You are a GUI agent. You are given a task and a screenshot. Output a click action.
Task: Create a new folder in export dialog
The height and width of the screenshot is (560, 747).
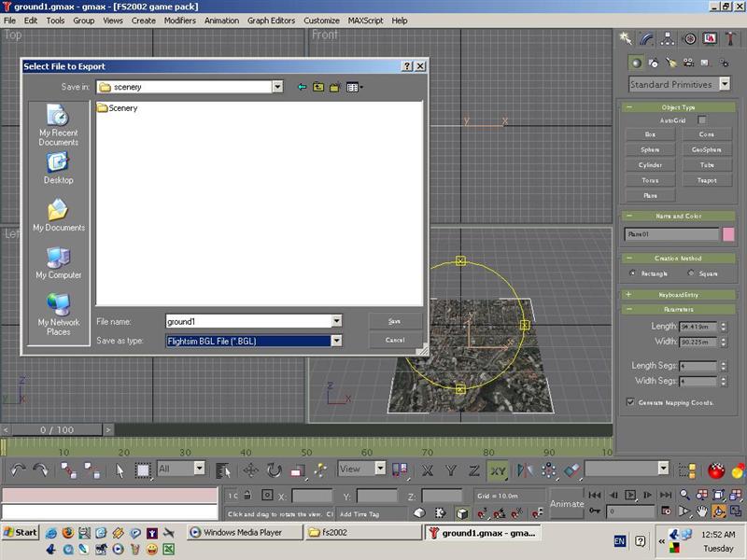pyautogui.click(x=334, y=87)
